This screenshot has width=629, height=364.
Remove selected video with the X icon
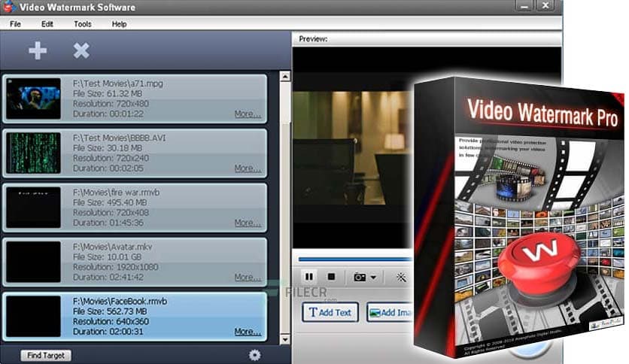click(81, 50)
